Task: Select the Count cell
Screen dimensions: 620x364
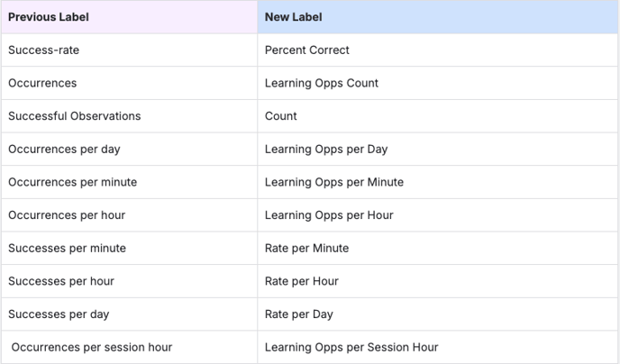Action: coord(281,116)
